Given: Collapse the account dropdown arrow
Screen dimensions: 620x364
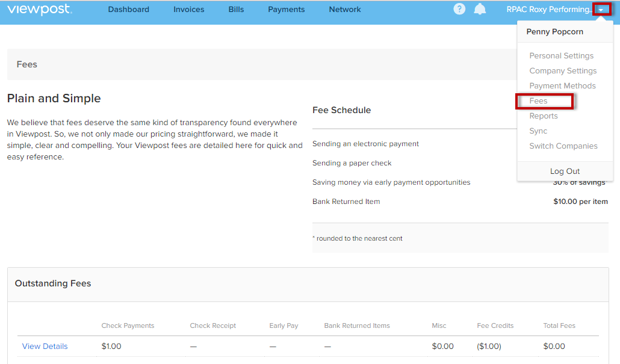Looking at the screenshot, I should point(601,10).
